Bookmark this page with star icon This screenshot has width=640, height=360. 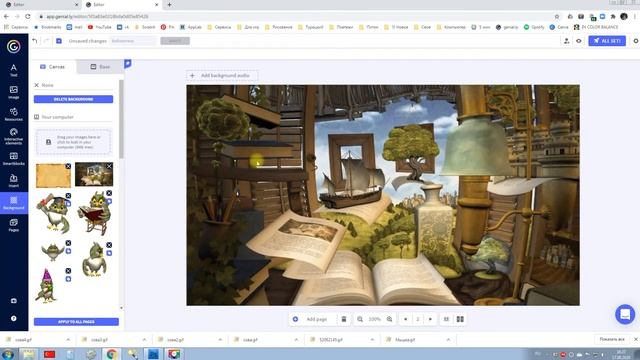(557, 16)
